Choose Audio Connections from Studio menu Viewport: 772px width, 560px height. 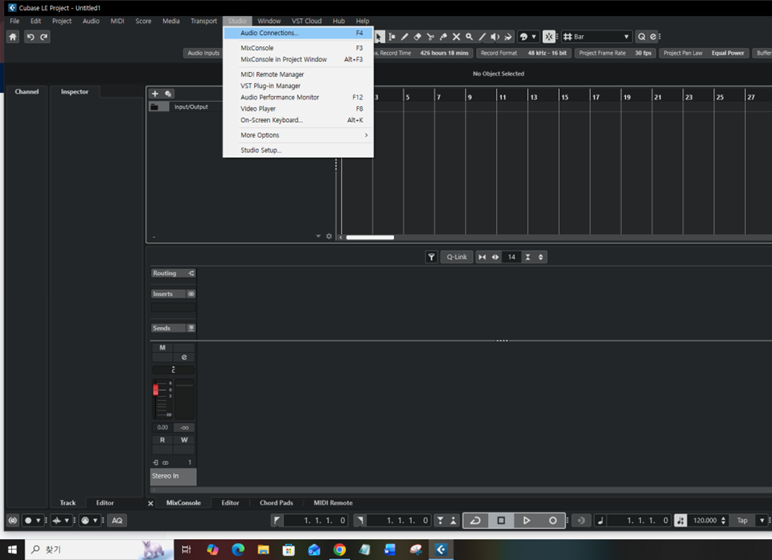pyautogui.click(x=270, y=33)
